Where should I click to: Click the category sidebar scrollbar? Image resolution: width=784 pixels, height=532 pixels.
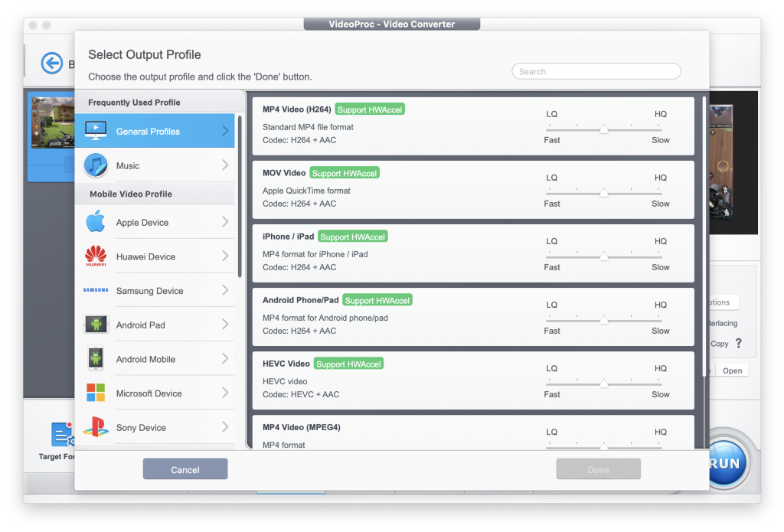point(240,196)
